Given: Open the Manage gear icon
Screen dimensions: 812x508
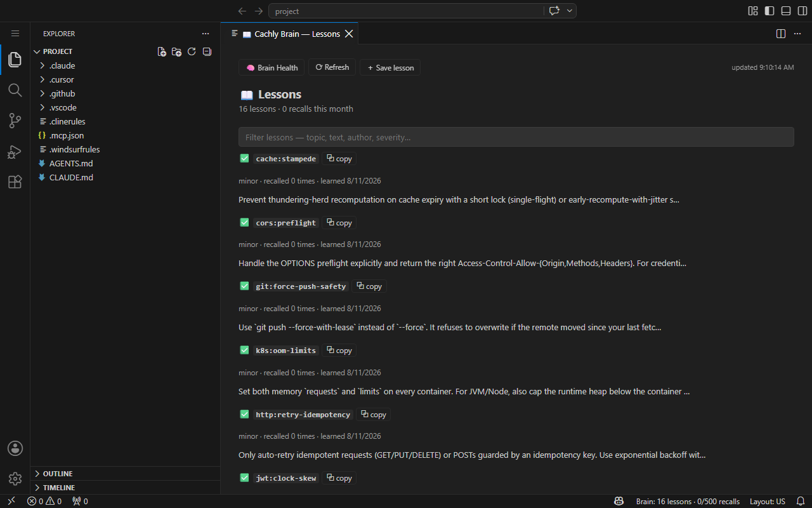Looking at the screenshot, I should [15, 479].
